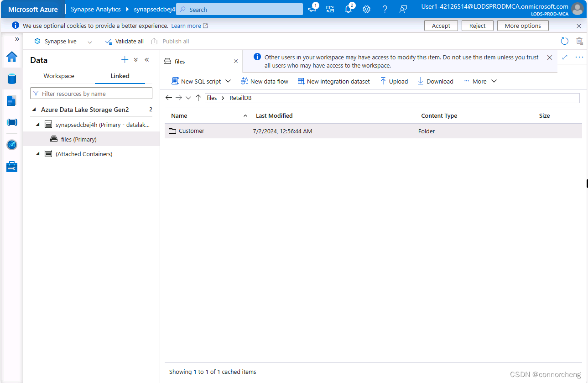The height and width of the screenshot is (383, 588).
Task: Collapse the Attached Containers node
Action: pos(38,154)
